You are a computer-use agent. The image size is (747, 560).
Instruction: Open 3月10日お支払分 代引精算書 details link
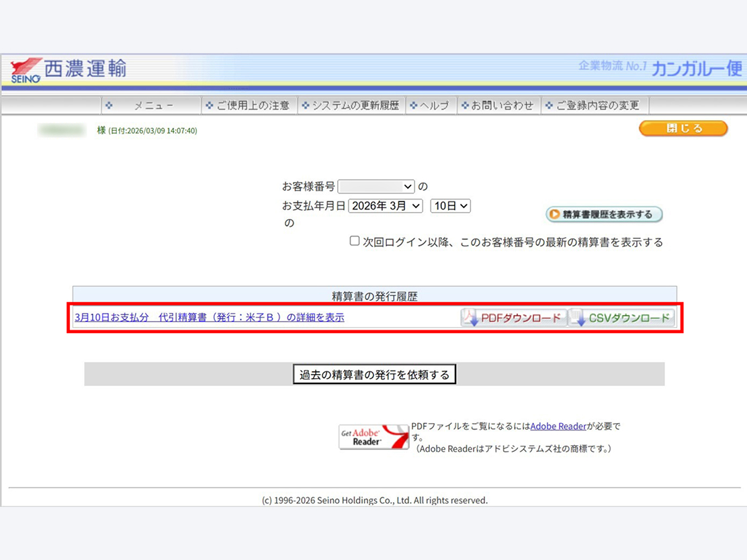tap(210, 318)
